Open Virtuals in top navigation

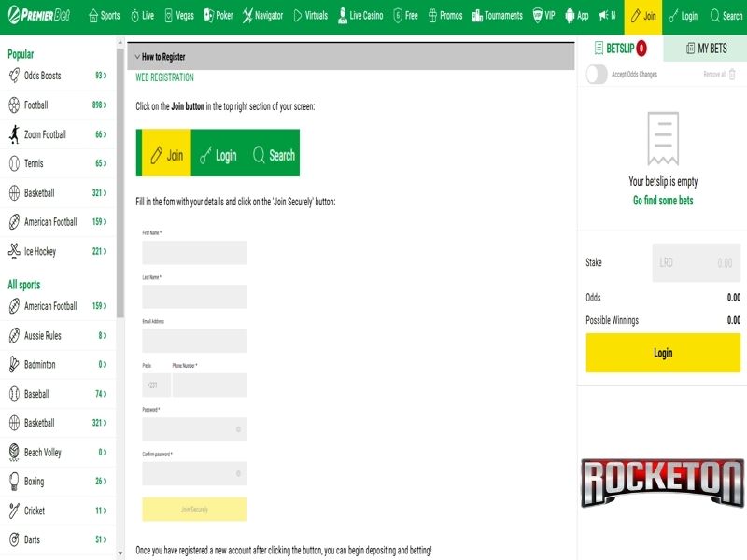tap(310, 16)
